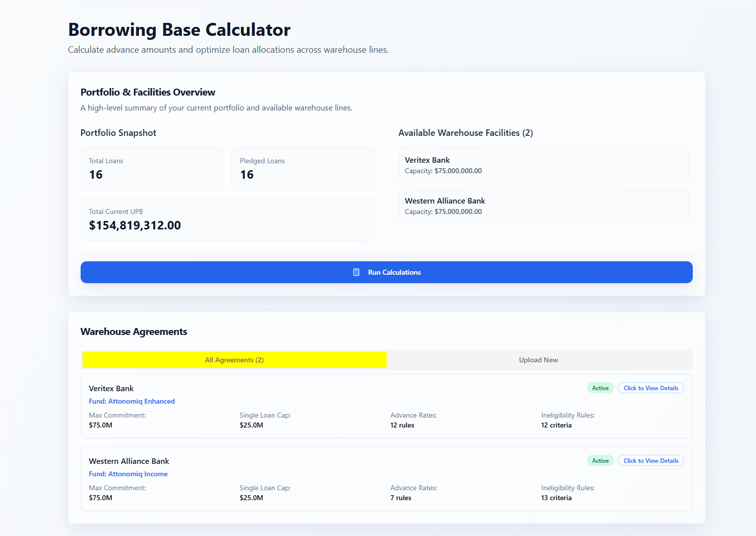Click the Total Loans snapshot card
This screenshot has width=756, height=536.
[152, 168]
